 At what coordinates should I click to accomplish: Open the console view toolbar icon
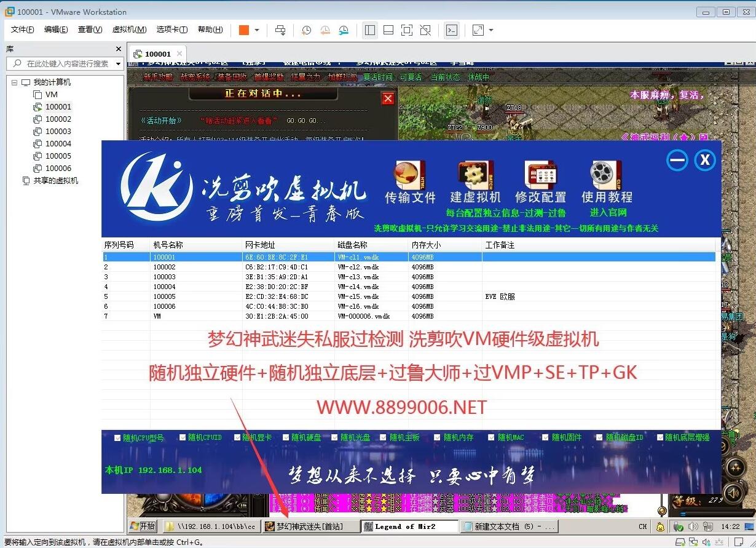click(x=452, y=30)
